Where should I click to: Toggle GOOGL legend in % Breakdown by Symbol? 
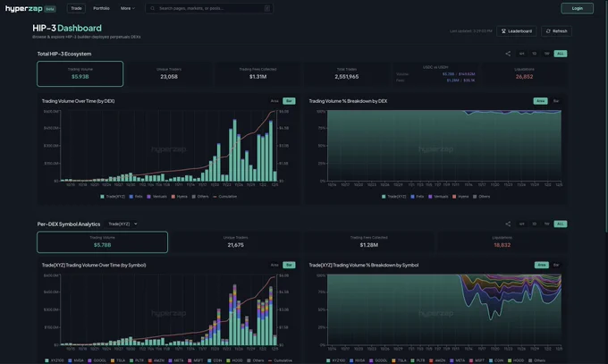coord(378,360)
